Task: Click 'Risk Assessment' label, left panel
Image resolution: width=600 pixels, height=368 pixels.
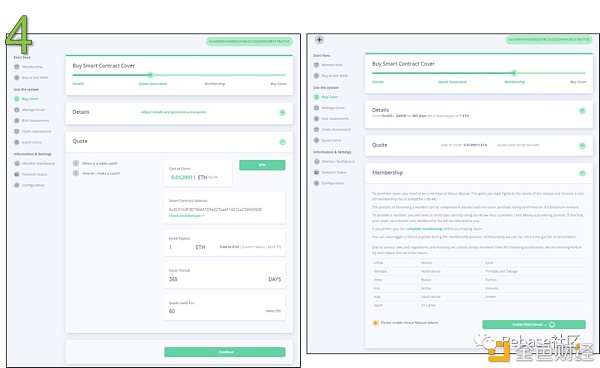Action: coord(35,120)
